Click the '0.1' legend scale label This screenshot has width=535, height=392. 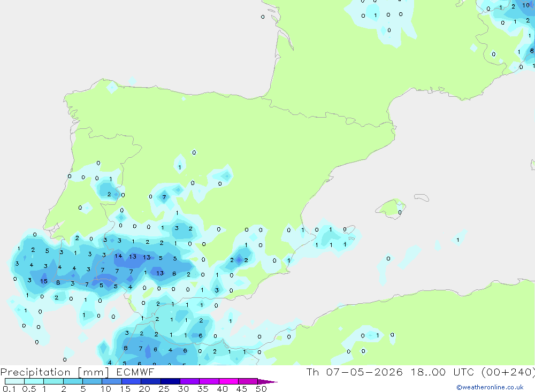click(9, 389)
